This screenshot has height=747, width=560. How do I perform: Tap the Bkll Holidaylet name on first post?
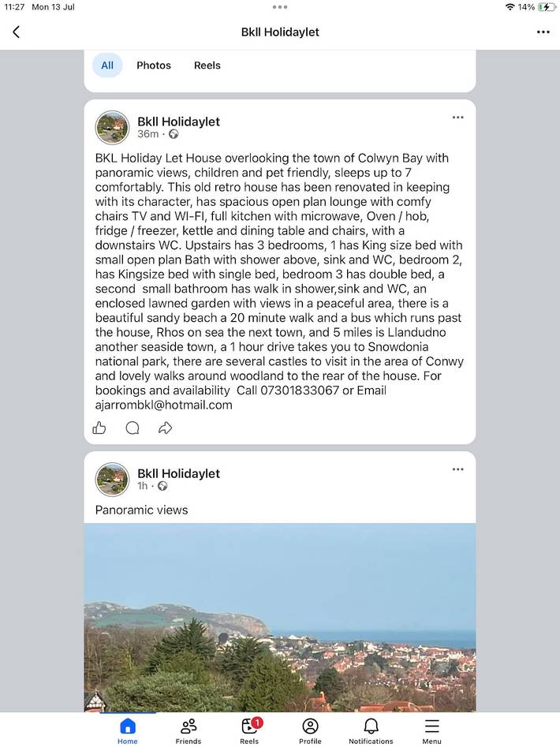click(178, 121)
